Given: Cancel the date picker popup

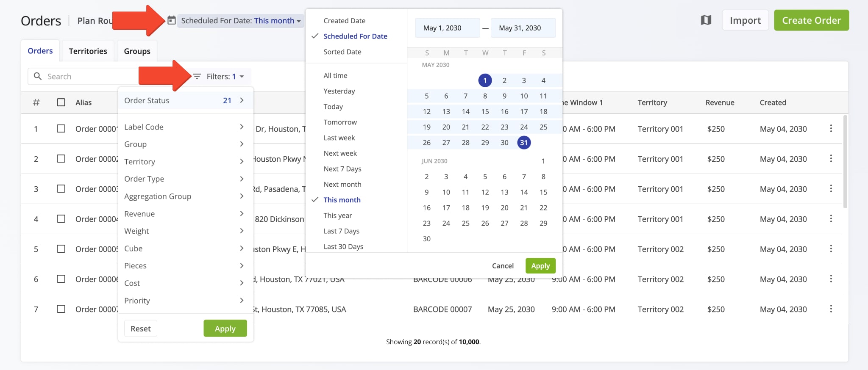Looking at the screenshot, I should 503,266.
